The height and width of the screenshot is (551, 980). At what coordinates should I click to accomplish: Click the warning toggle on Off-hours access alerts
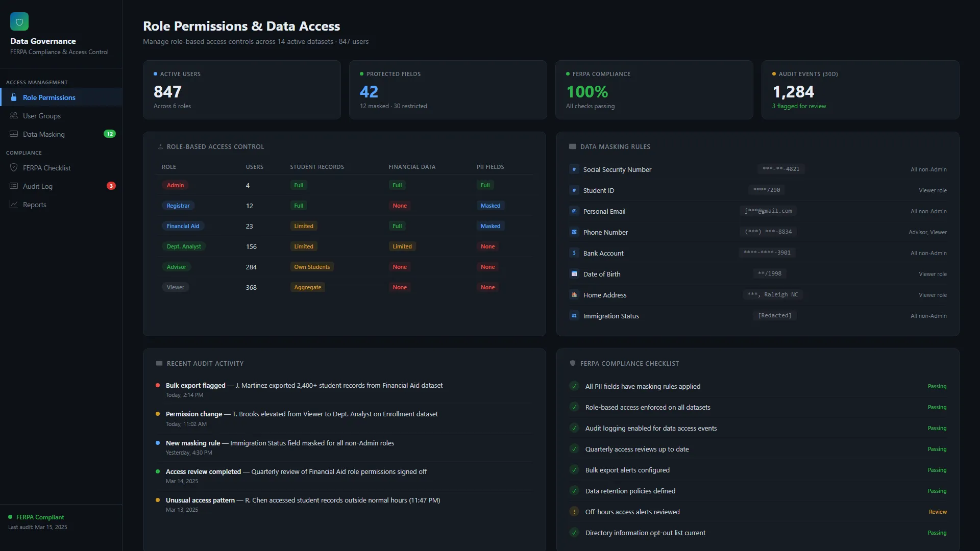pyautogui.click(x=574, y=511)
